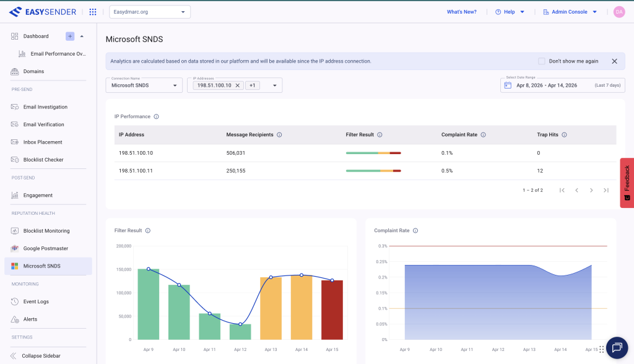This screenshot has height=364, width=634.
Task: Click the red Feedback button
Action: [x=627, y=183]
